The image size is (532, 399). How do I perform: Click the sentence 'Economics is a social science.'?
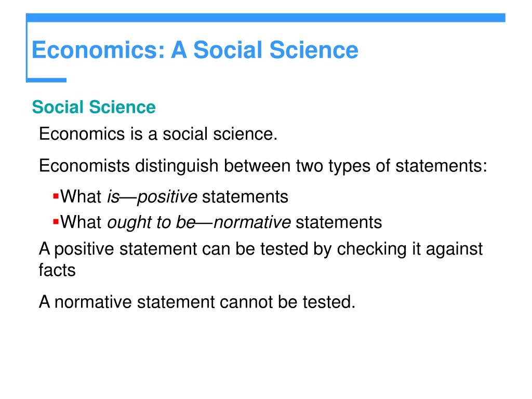158,134
